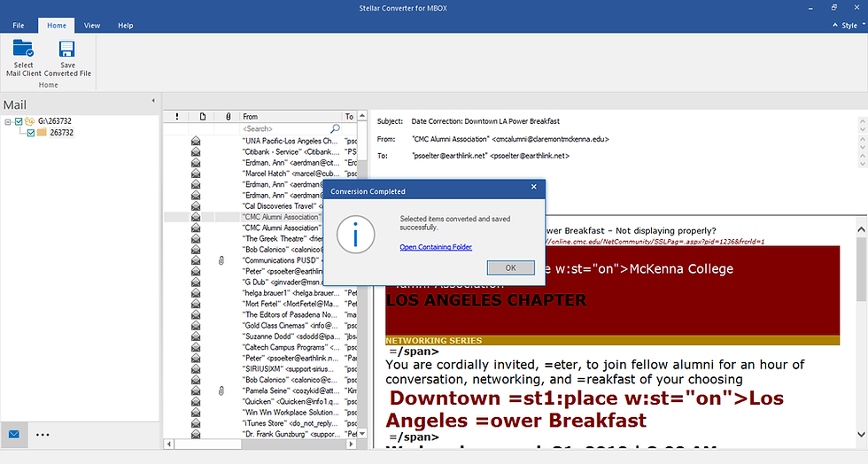
Task: Open the Help tab
Action: [x=126, y=26]
